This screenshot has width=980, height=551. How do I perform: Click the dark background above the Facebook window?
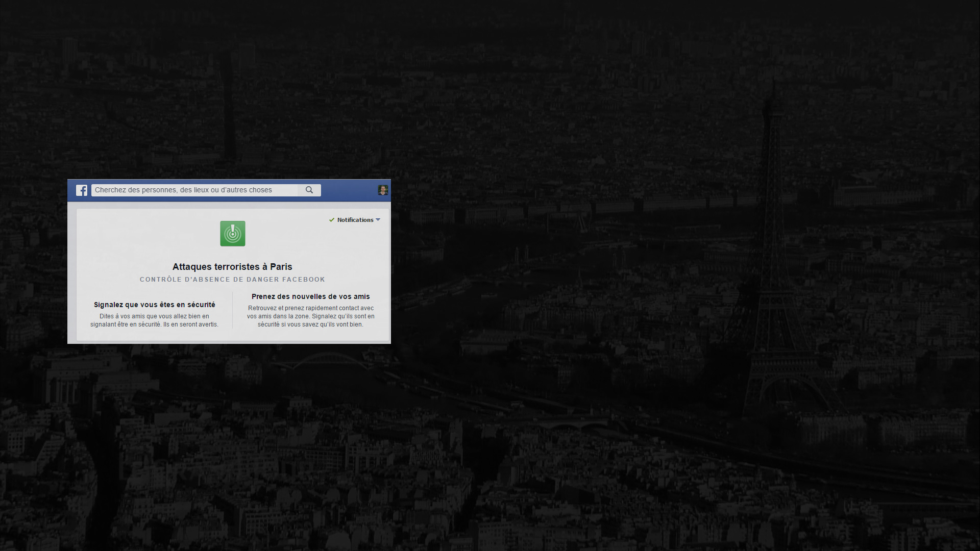point(230,102)
